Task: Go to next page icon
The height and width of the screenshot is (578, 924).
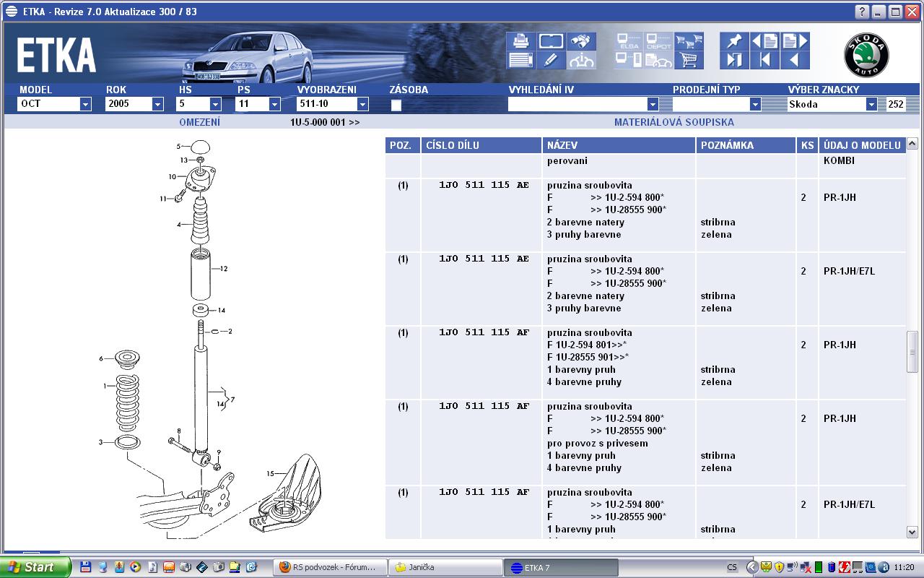Action: pyautogui.click(x=795, y=41)
